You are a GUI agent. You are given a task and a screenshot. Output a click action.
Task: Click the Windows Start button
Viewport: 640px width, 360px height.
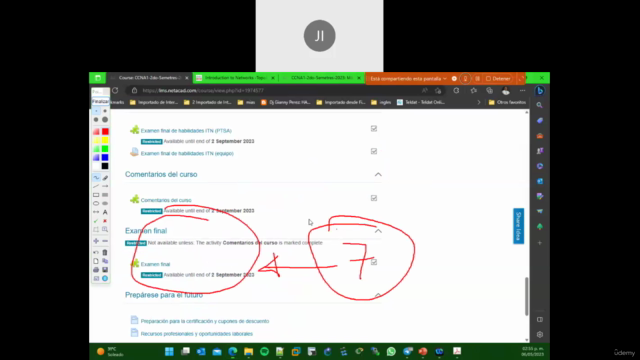click(x=169, y=351)
